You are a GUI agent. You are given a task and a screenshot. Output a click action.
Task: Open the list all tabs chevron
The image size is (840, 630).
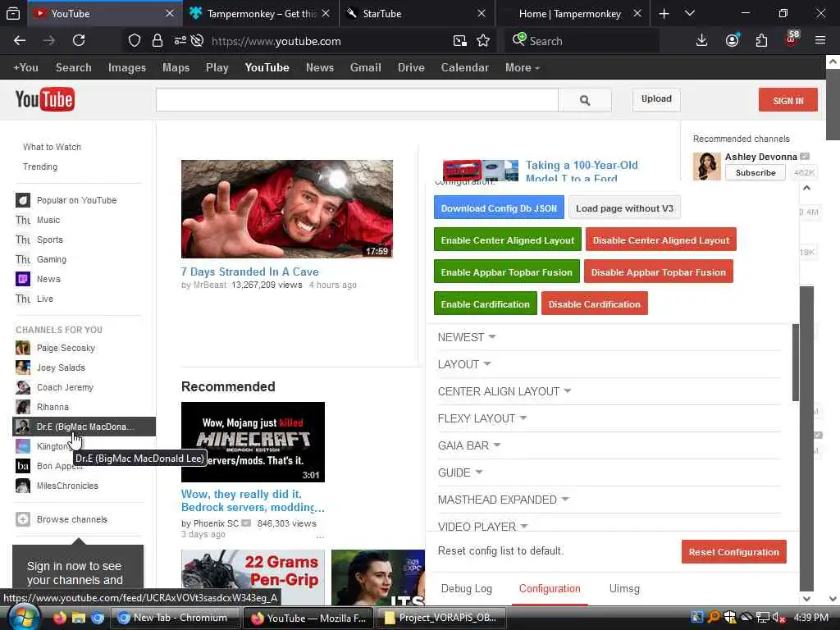690,14
